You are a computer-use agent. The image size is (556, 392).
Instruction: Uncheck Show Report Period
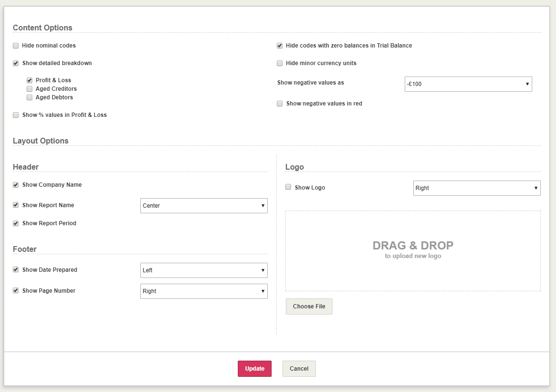16,223
